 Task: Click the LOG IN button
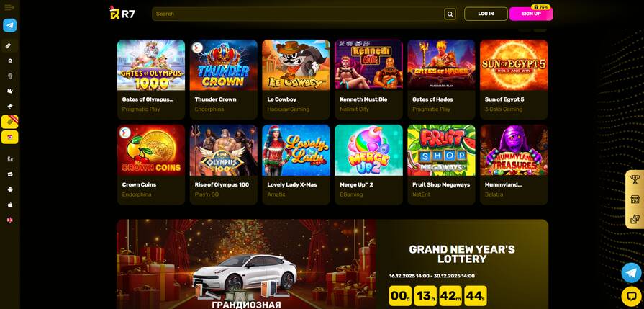[x=486, y=14]
